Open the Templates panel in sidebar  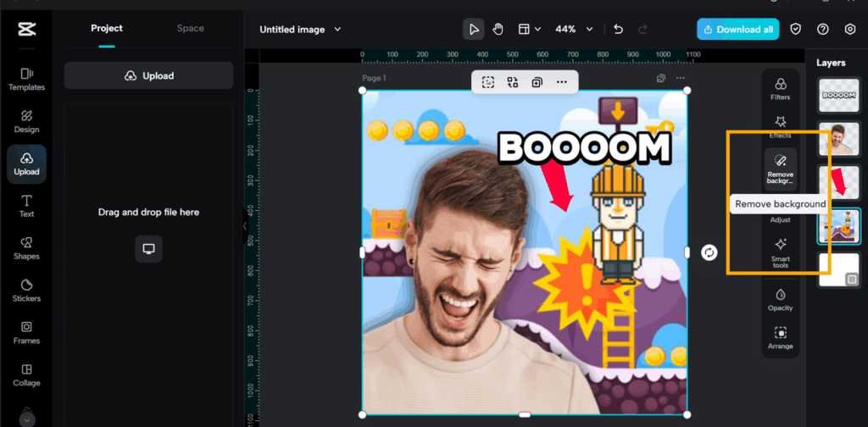point(26,79)
